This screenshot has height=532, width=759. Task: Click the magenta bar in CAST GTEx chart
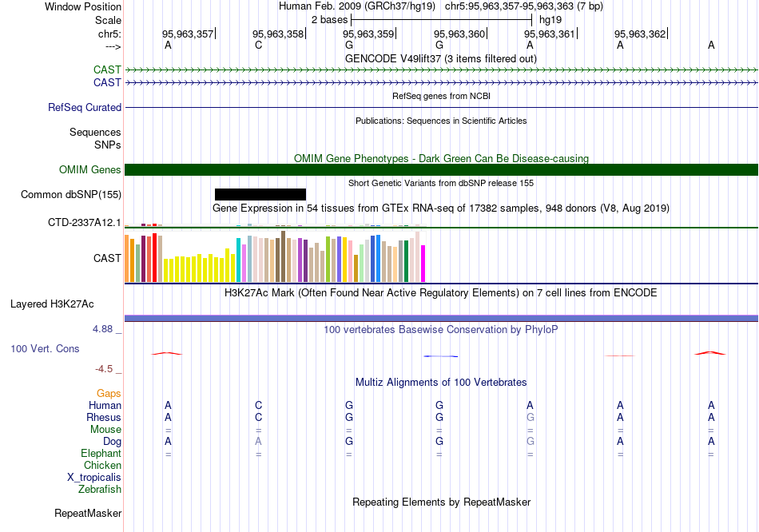pos(423,264)
